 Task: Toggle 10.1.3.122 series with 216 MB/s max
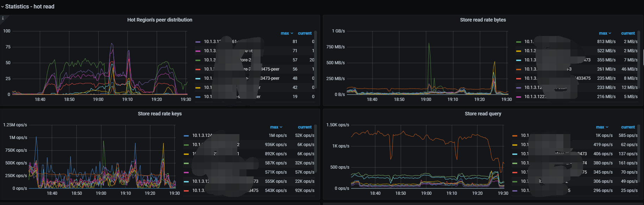click(535, 97)
